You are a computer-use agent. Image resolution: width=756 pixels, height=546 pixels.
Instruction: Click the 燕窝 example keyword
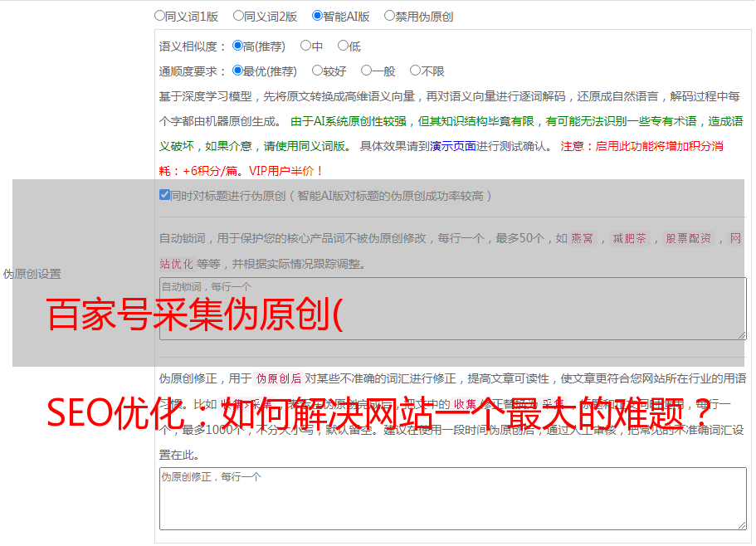pos(582,238)
